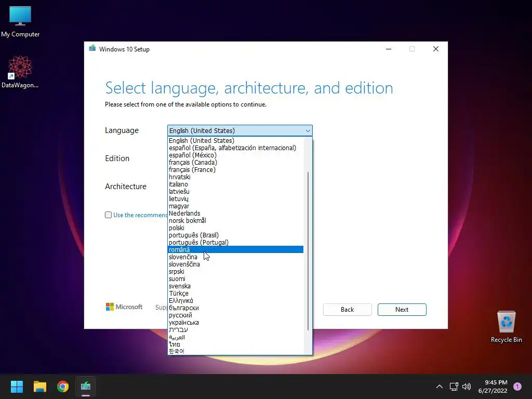The image size is (532, 399).
Task: Pick italiano in the language list
Action: point(235,184)
